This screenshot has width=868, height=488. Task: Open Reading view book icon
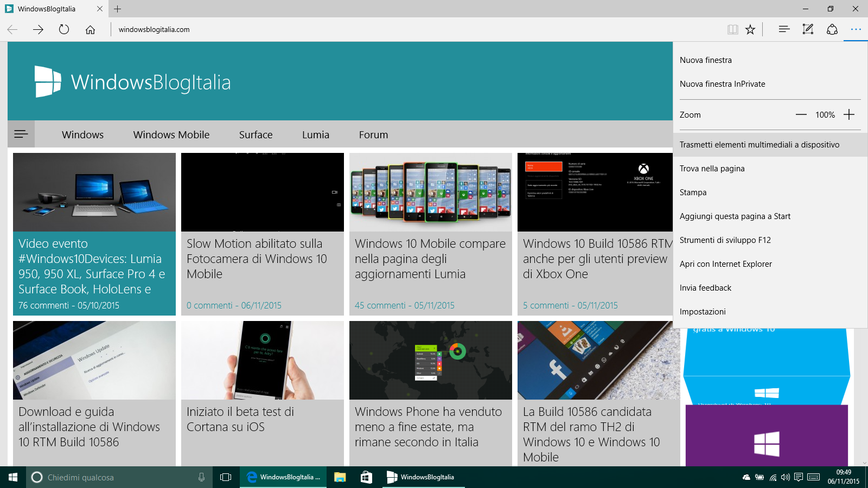pyautogui.click(x=733, y=29)
